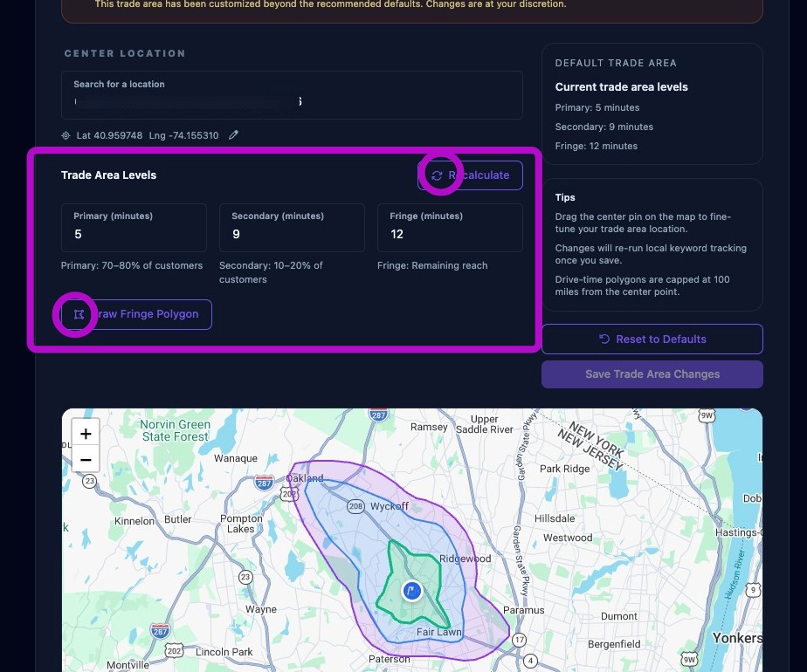Screen dimensions: 807x672
Task: Click Kinnelon label on the map
Action: 134,521
